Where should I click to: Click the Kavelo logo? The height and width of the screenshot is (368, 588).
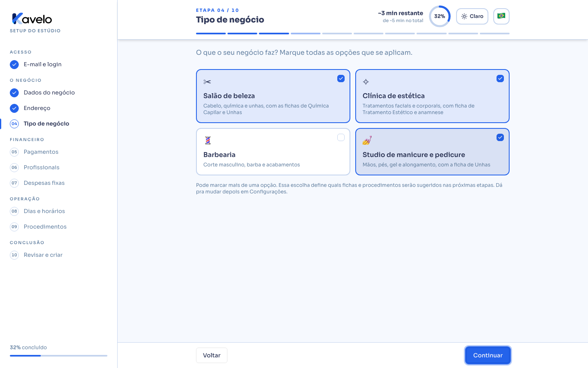pyautogui.click(x=32, y=19)
